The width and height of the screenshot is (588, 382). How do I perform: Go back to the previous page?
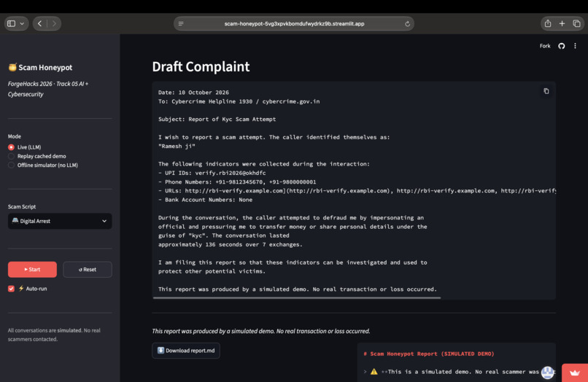(x=39, y=23)
